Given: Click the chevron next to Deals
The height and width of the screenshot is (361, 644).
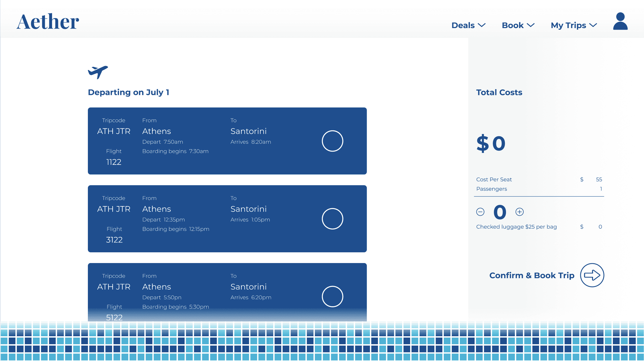Looking at the screenshot, I should [482, 25].
